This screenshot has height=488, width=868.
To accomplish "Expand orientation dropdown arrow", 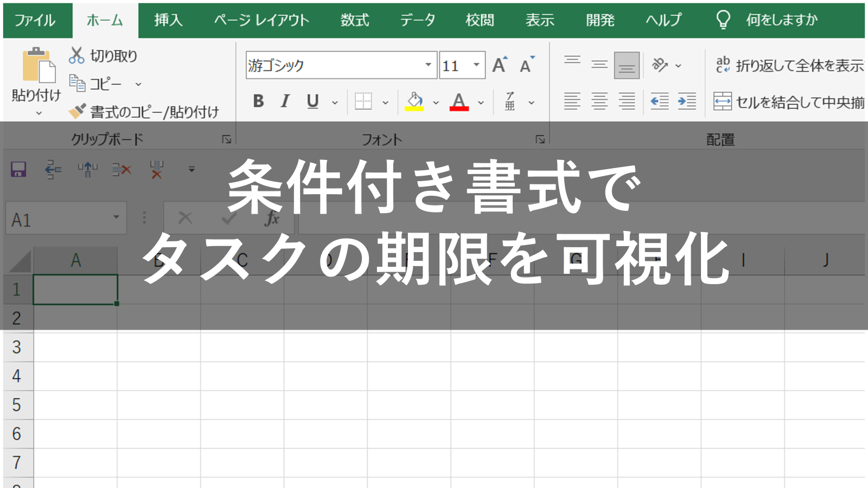I will point(678,66).
